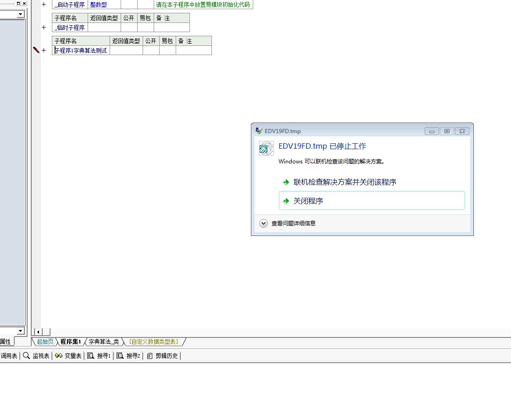Open the left panel top dropdown arrow

(x=21, y=14)
